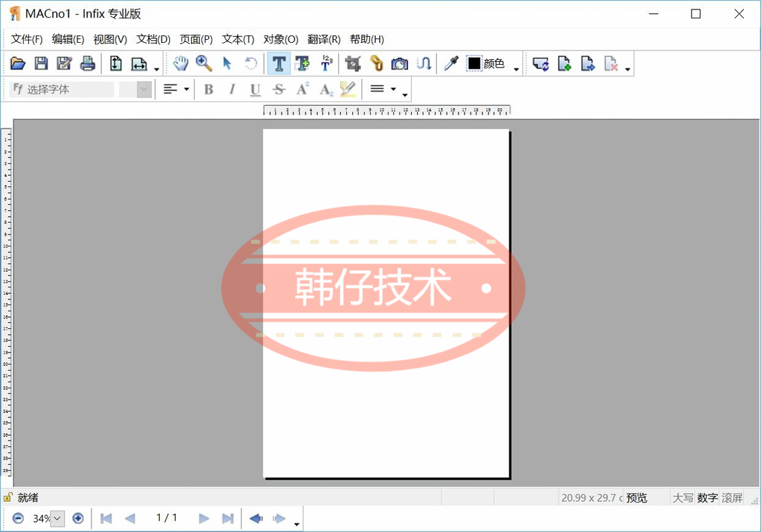The image size is (761, 532).
Task: Expand the color toolbar overflow arrow
Action: point(516,68)
